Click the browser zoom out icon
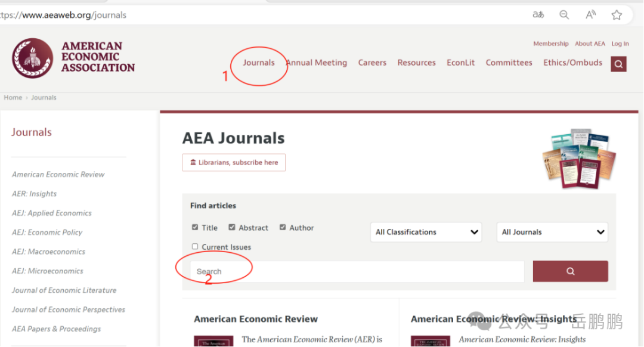Viewport: 644px width, 347px height. pos(564,15)
